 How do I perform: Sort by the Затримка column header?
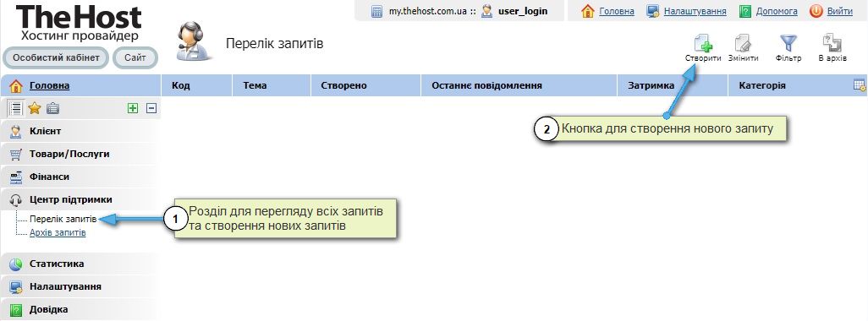click(x=673, y=85)
